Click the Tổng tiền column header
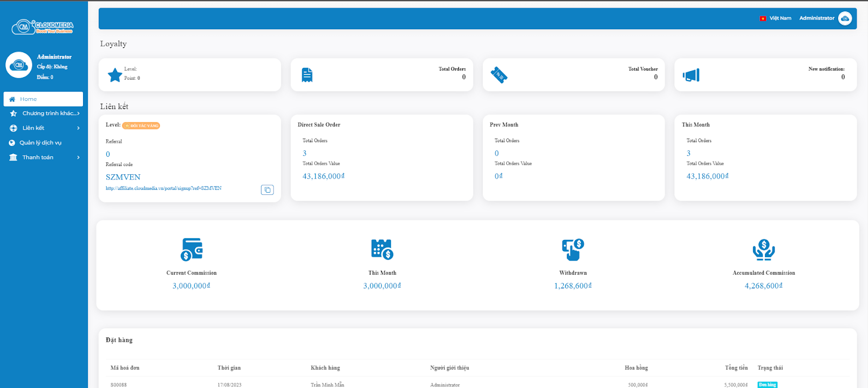This screenshot has width=868, height=388. click(736, 368)
